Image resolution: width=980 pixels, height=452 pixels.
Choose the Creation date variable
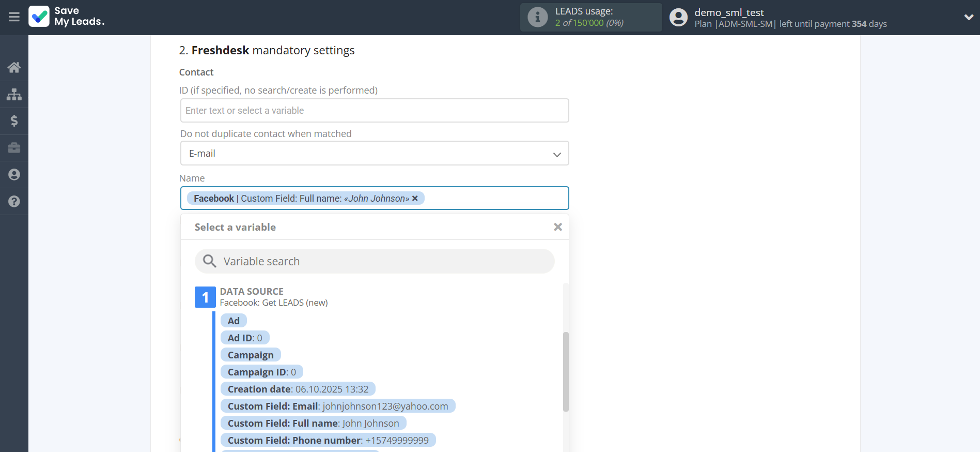[x=298, y=389]
